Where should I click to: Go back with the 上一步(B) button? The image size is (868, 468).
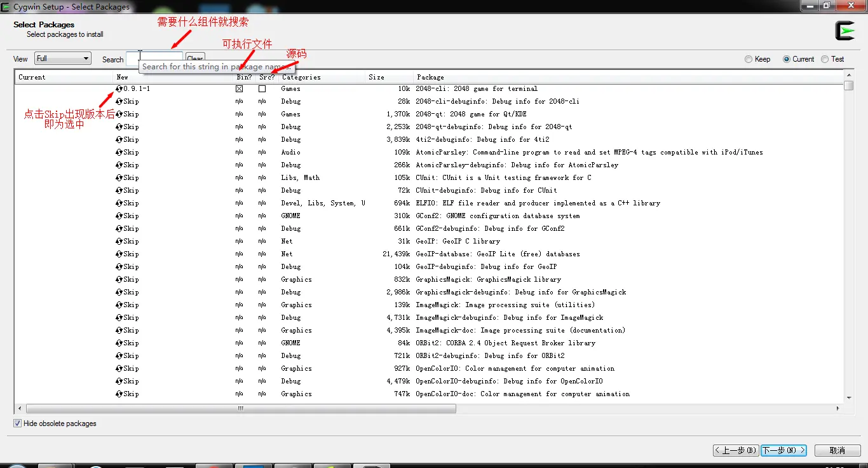[x=736, y=450]
